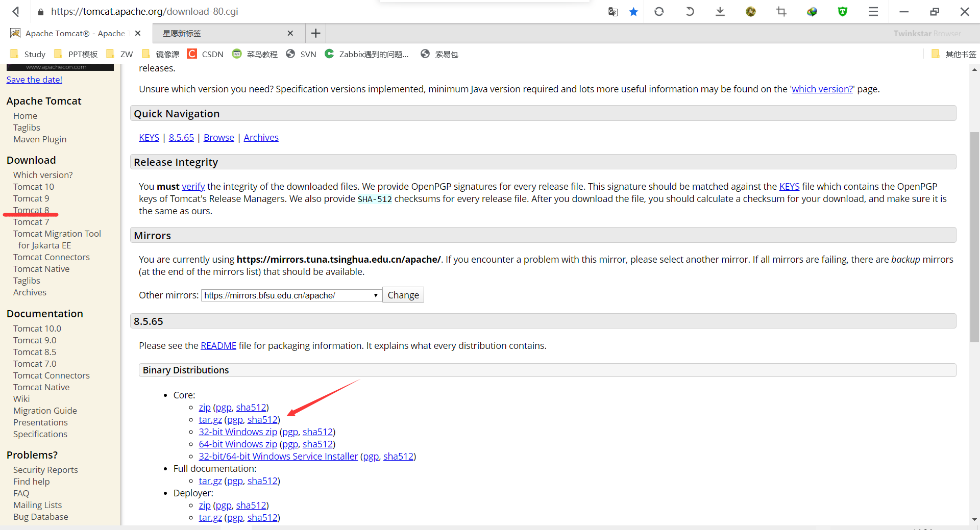The height and width of the screenshot is (530, 980).
Task: Click the undo/restore closed tab icon
Action: click(690, 11)
